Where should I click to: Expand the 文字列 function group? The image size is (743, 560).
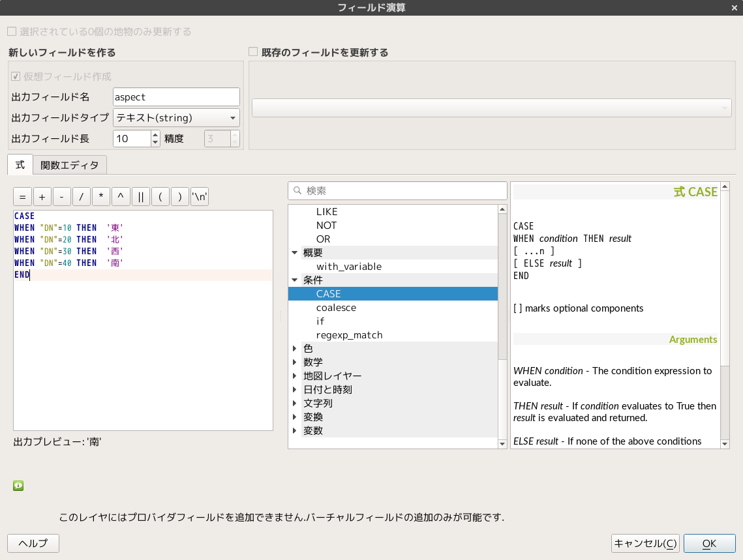pyautogui.click(x=295, y=404)
